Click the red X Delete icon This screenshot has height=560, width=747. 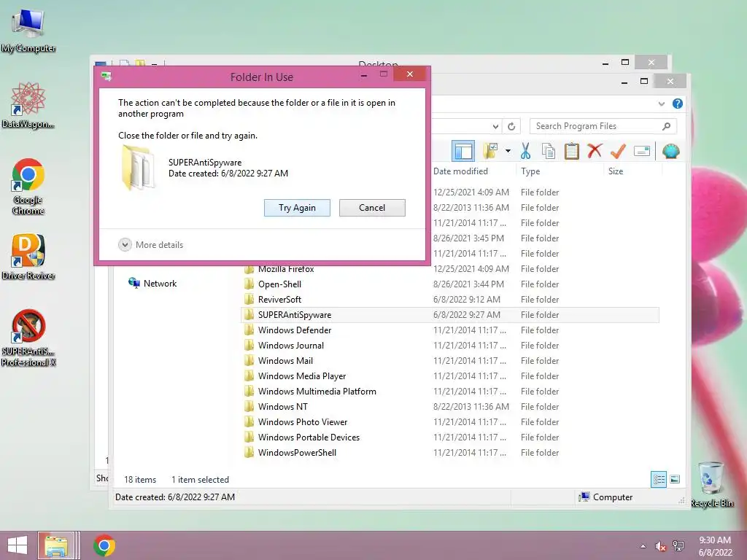click(x=595, y=152)
